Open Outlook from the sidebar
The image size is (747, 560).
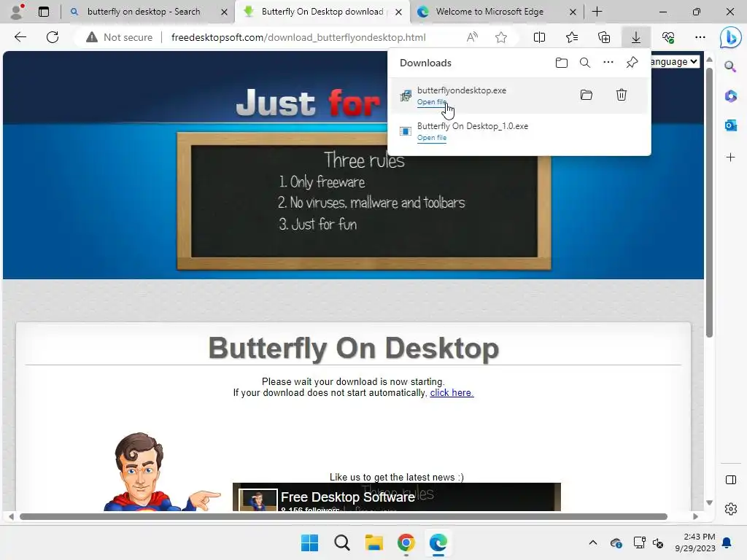coord(730,125)
